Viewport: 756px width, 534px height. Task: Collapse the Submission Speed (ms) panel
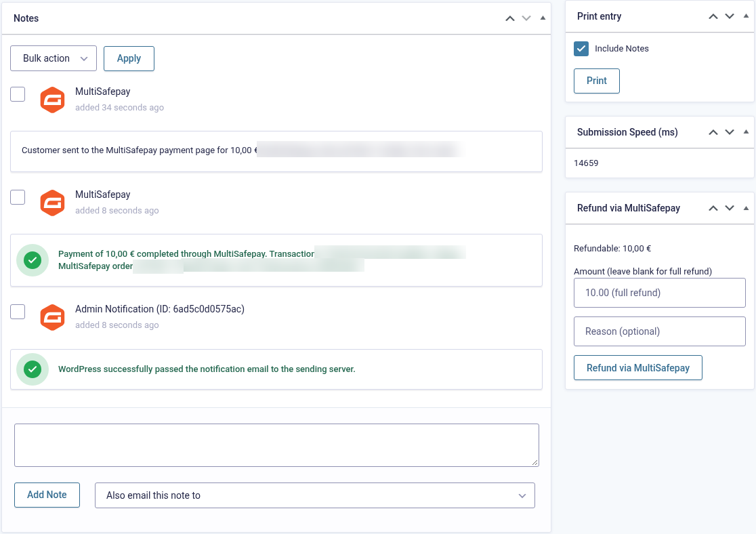pos(746,131)
